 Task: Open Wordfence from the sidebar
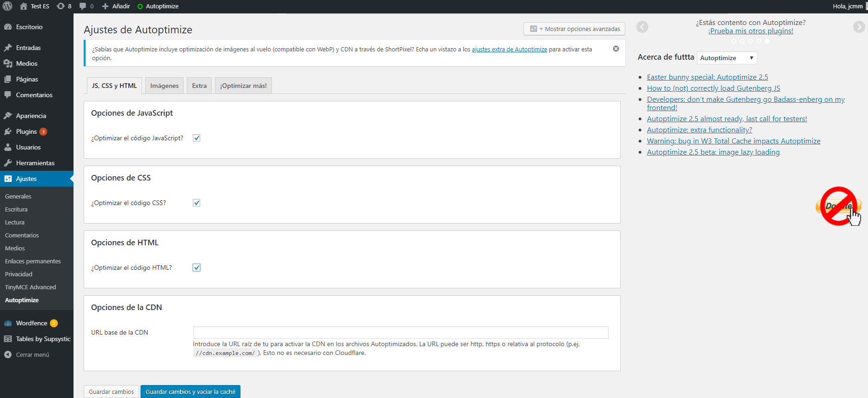coord(31,323)
